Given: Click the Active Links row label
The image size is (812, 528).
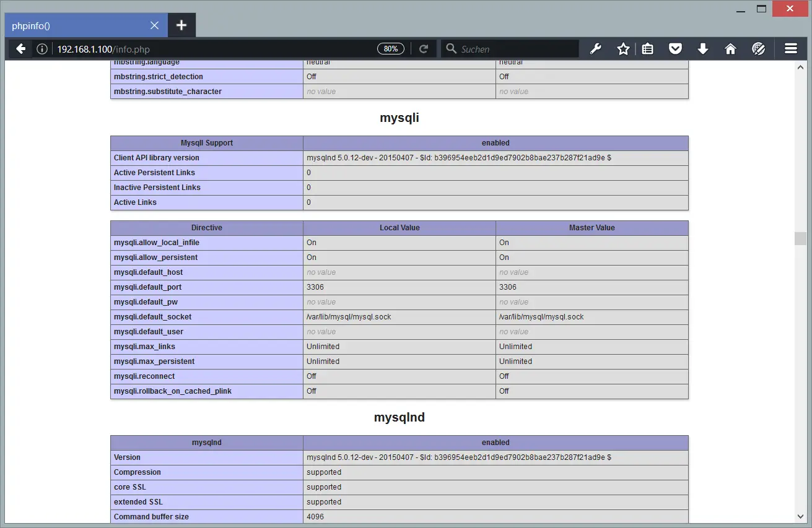Looking at the screenshot, I should tap(135, 202).
